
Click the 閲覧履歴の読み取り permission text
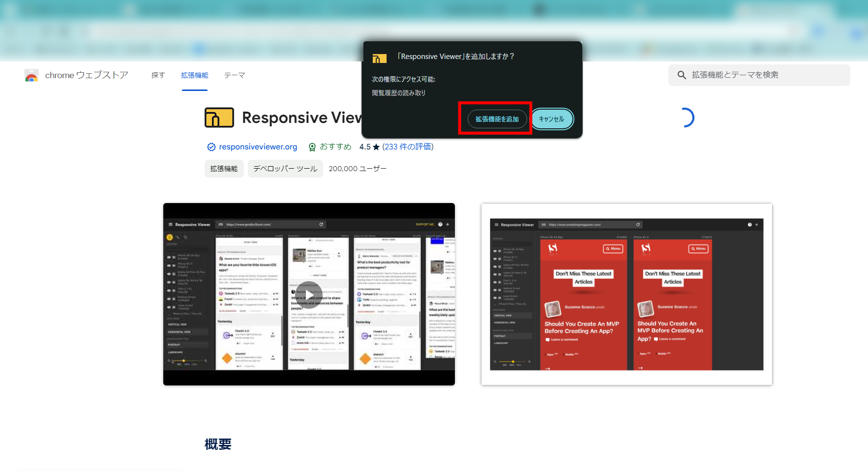(399, 93)
